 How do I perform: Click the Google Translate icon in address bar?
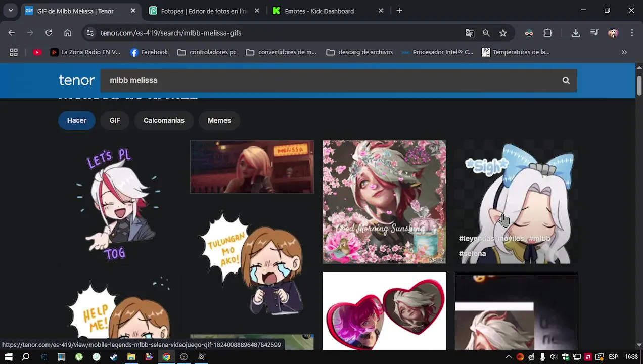tap(470, 33)
